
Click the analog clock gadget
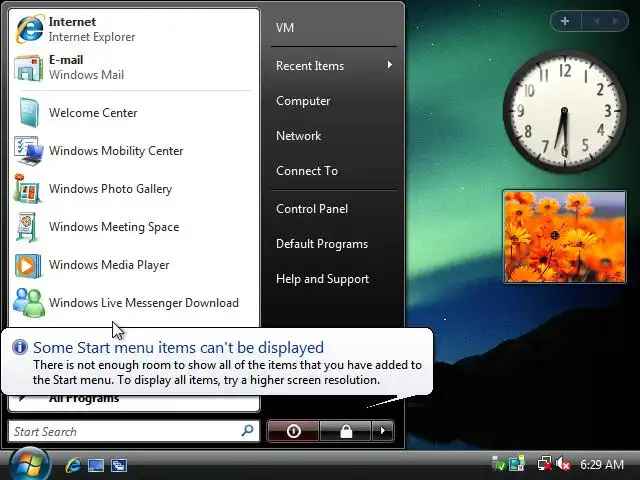click(x=564, y=111)
